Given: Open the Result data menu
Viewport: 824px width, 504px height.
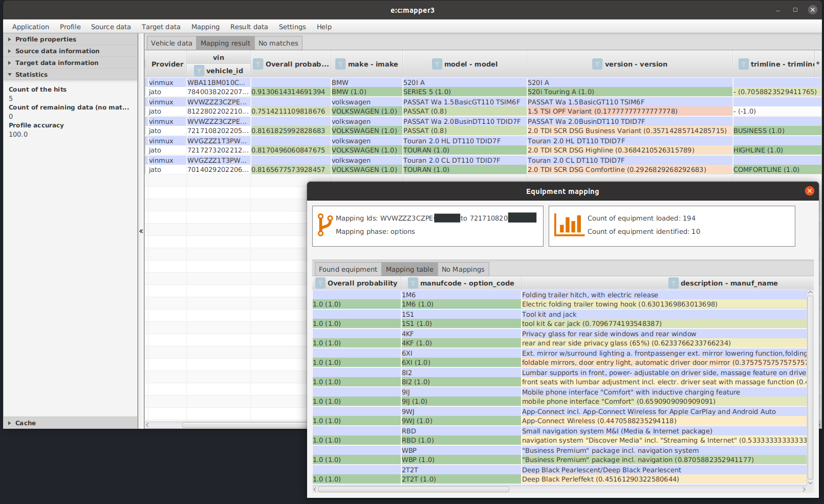Looking at the screenshot, I should pyautogui.click(x=249, y=27).
